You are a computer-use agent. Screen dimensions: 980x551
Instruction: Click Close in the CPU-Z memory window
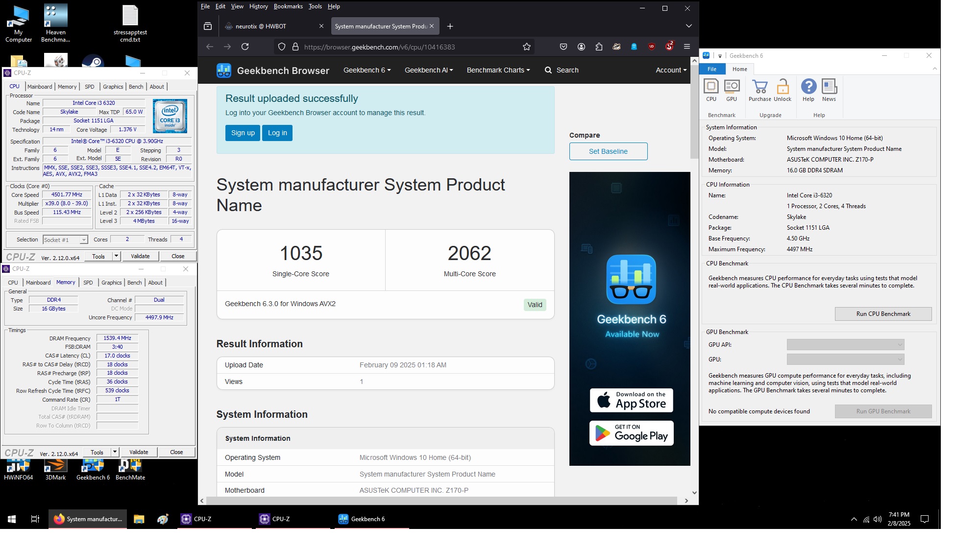(176, 452)
